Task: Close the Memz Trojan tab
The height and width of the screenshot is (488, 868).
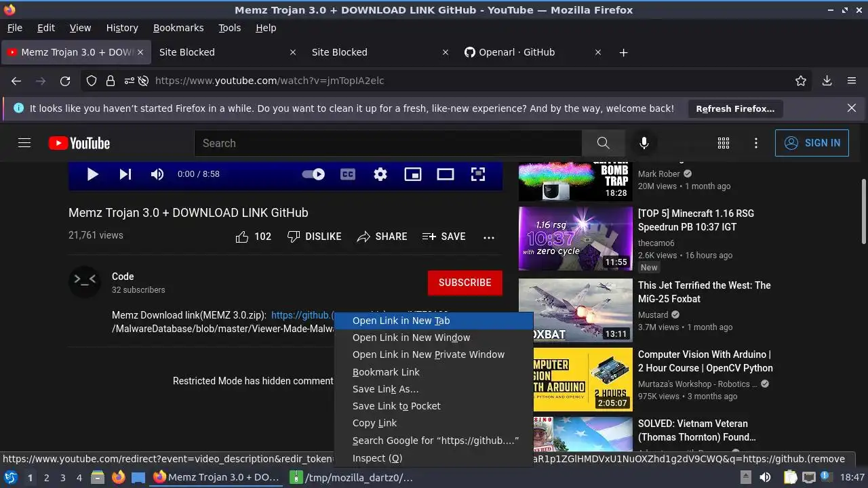Action: 140,52
